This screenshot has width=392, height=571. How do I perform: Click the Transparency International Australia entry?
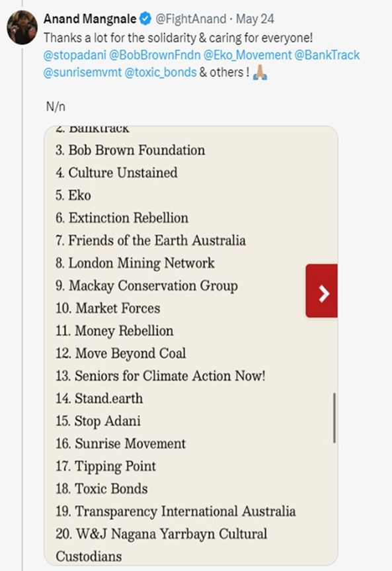(x=175, y=511)
